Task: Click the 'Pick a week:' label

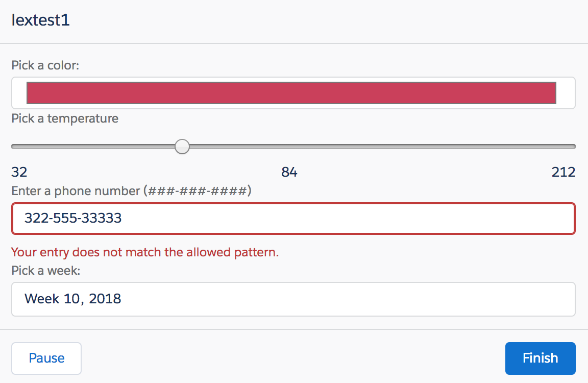Action: [x=46, y=271]
